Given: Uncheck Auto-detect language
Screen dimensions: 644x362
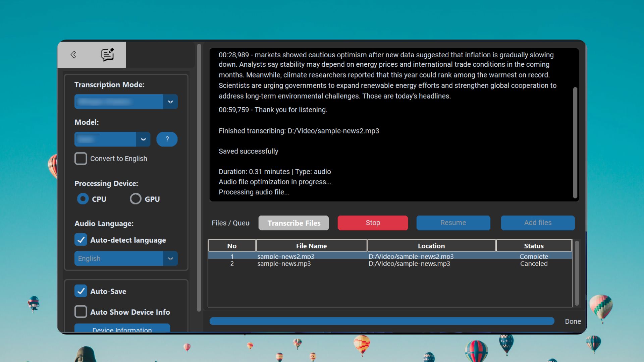Looking at the screenshot, I should pos(81,240).
